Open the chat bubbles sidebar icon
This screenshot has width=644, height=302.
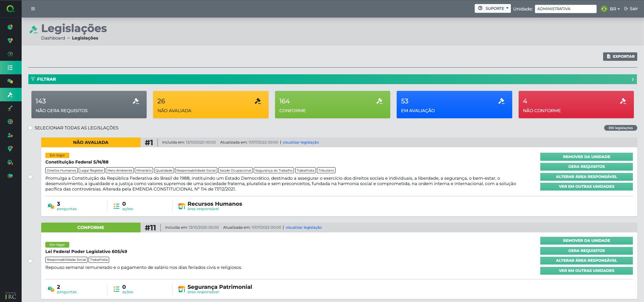click(x=10, y=81)
